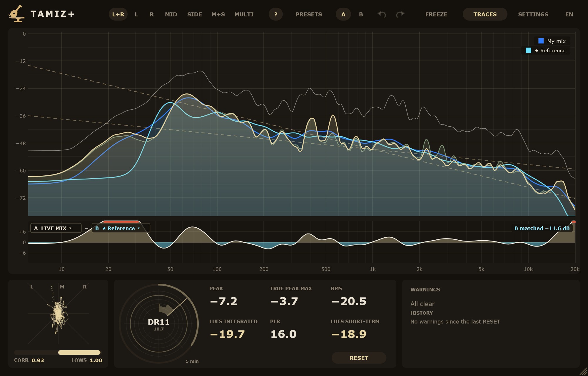The width and height of the screenshot is (588, 376).
Task: Click the stereo vectorscope display
Action: 58,313
